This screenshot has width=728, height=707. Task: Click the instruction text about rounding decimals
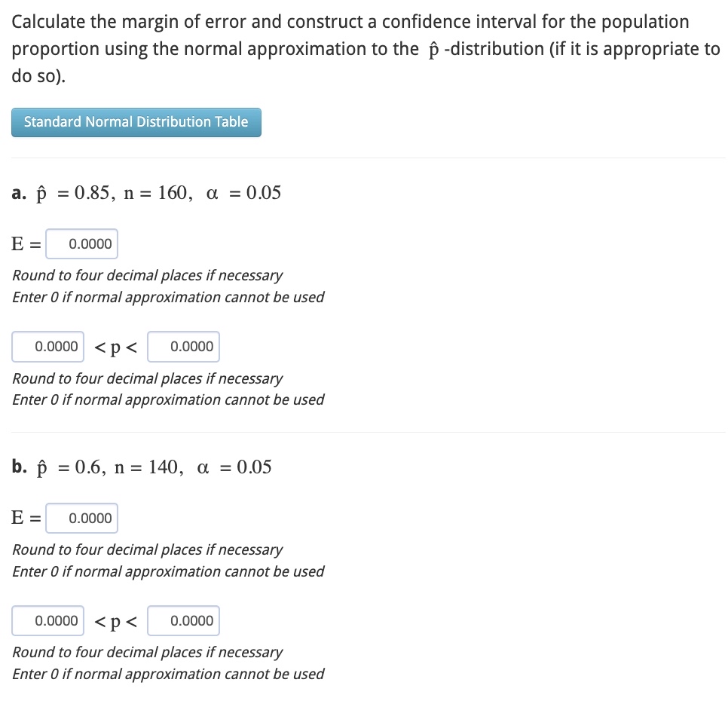(147, 275)
